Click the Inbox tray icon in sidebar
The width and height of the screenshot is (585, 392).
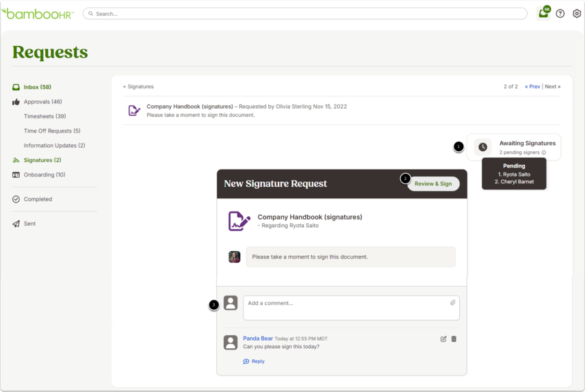16,88
